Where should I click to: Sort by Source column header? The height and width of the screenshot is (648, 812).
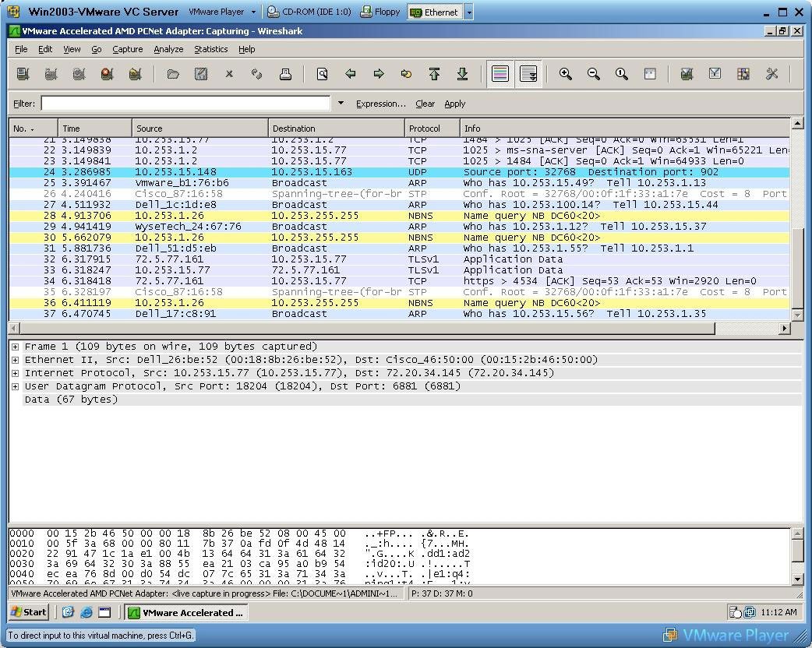(x=200, y=129)
